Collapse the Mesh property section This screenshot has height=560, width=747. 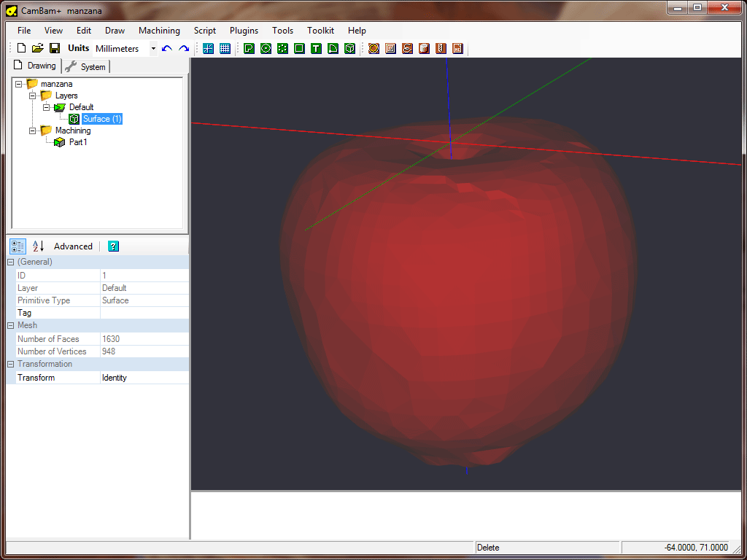point(11,325)
